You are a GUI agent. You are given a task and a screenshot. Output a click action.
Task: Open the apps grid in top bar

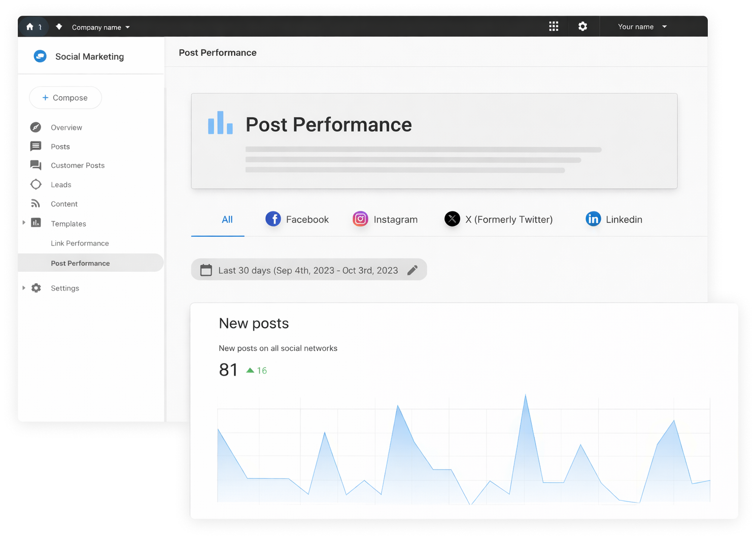554,26
